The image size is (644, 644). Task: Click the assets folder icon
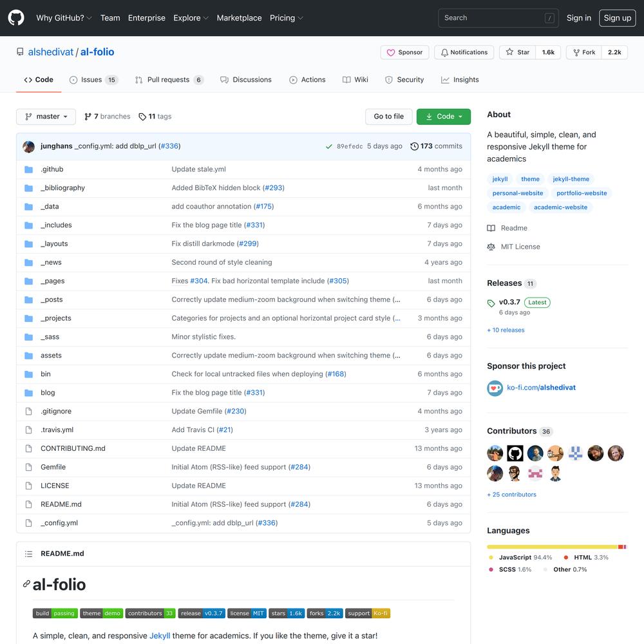pos(28,355)
